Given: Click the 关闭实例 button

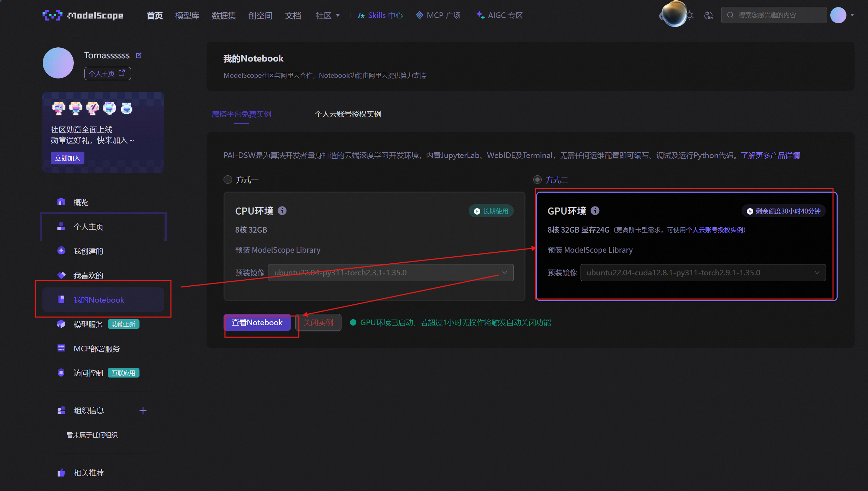Looking at the screenshot, I should coord(318,322).
